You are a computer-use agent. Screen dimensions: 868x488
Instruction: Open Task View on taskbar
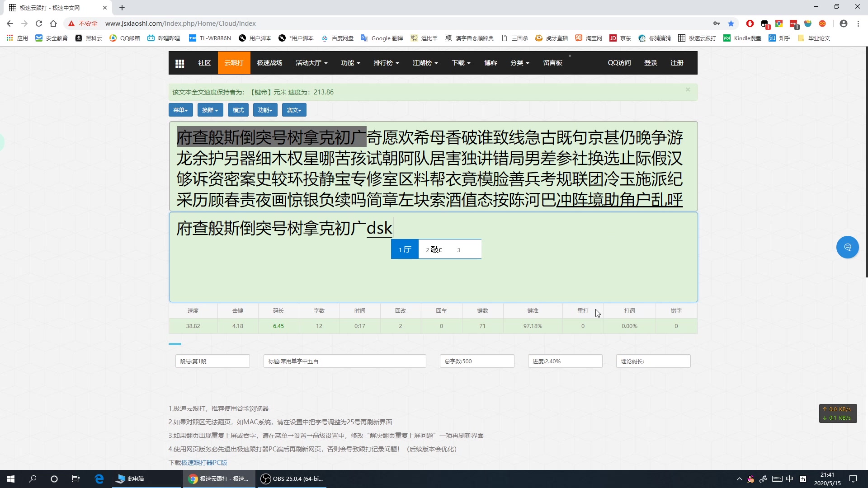pos(76,479)
